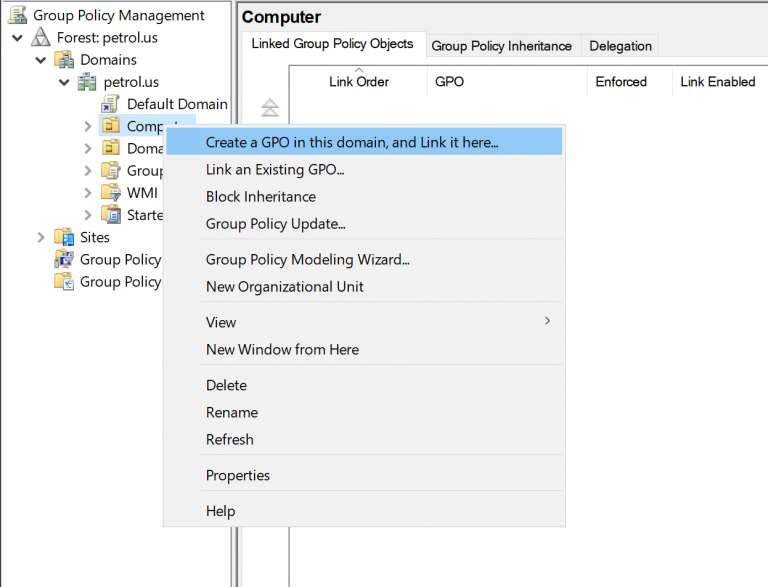
Task: Click the Domains folder icon
Action: tap(64, 60)
